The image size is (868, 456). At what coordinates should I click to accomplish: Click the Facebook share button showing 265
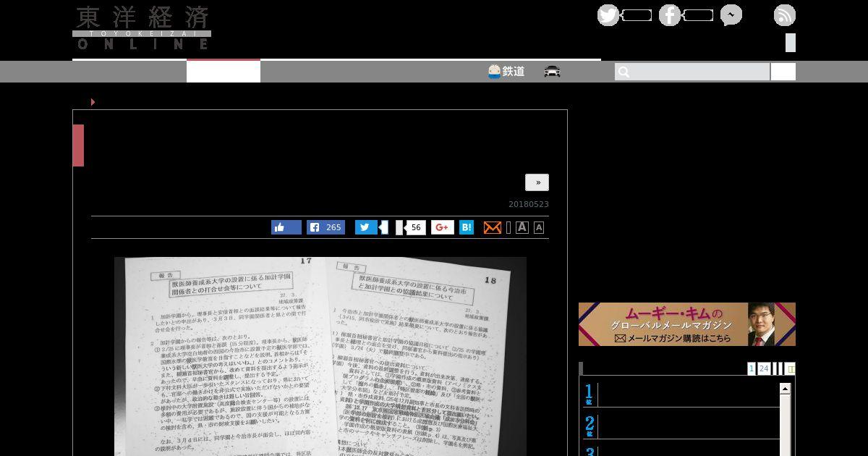[325, 227]
